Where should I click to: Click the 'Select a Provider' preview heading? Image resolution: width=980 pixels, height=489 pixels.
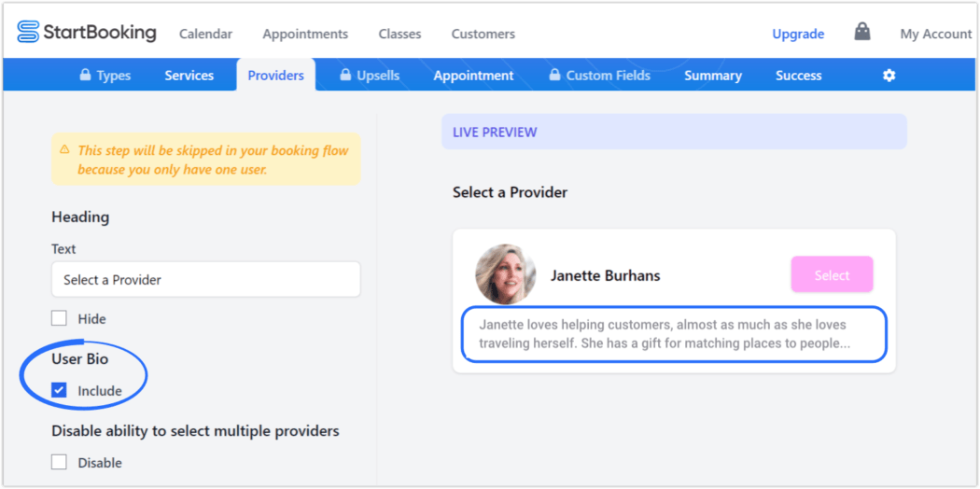point(510,192)
